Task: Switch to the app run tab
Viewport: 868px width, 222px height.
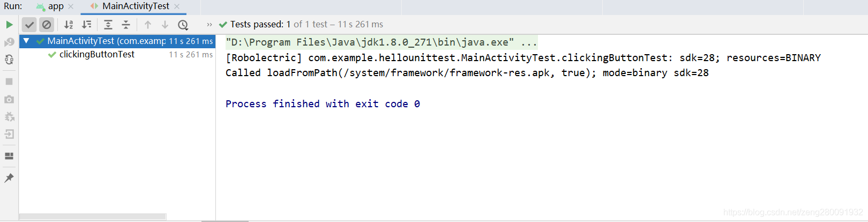Action: point(56,6)
